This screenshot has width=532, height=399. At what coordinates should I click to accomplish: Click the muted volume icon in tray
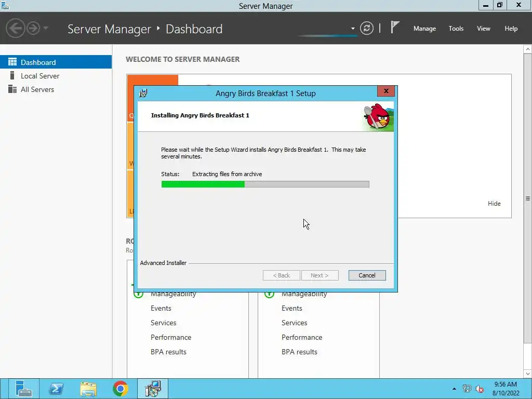click(480, 389)
